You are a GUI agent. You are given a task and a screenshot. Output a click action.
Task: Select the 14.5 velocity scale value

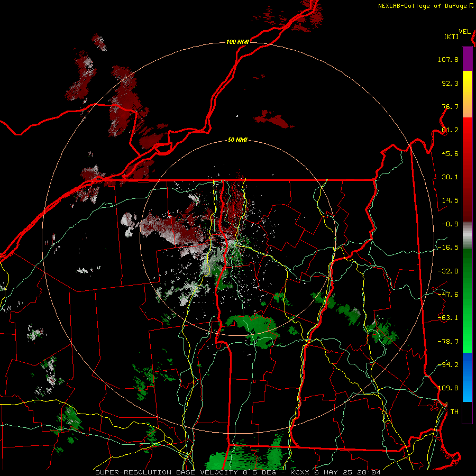point(450,200)
